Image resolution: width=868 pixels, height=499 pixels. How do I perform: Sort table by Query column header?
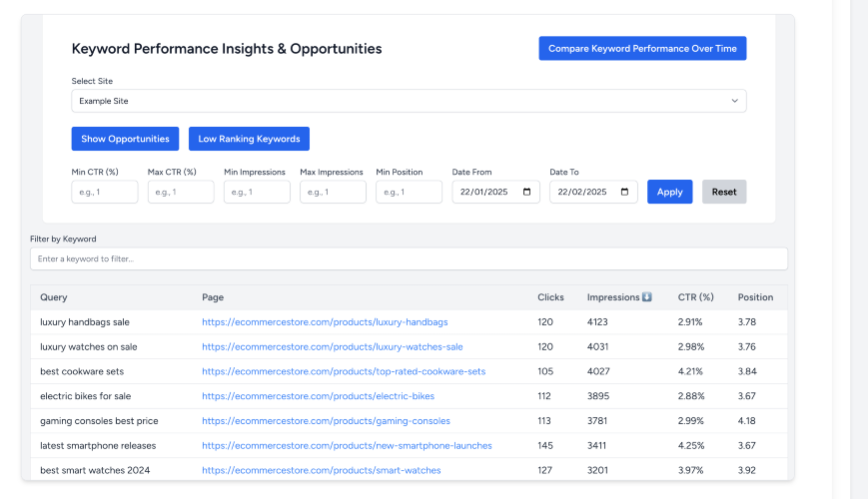[54, 297]
